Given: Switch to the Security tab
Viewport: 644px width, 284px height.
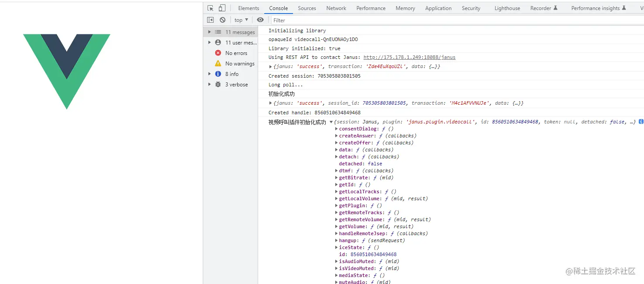Looking at the screenshot, I should tap(471, 8).
